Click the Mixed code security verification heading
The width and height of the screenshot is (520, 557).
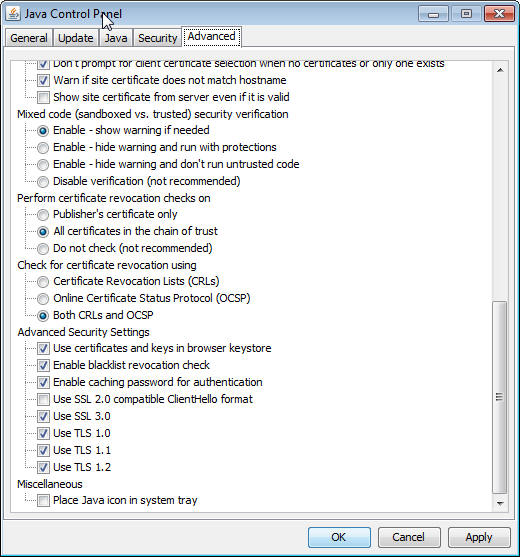(x=153, y=114)
